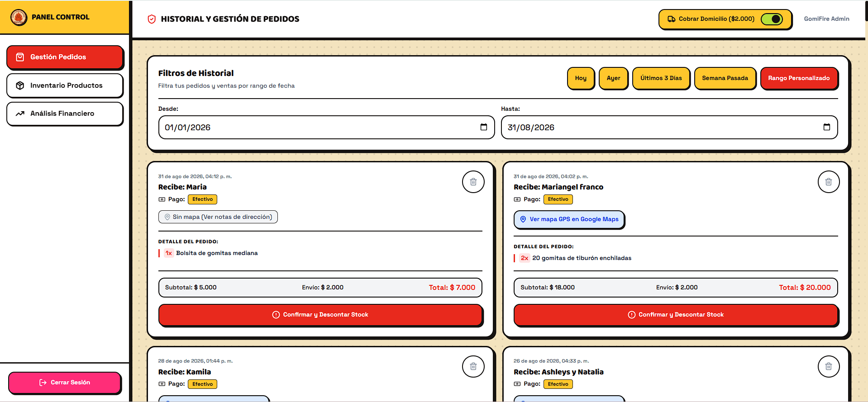Click item Bolsita de gomitas mediana
The image size is (868, 402).
tap(217, 253)
